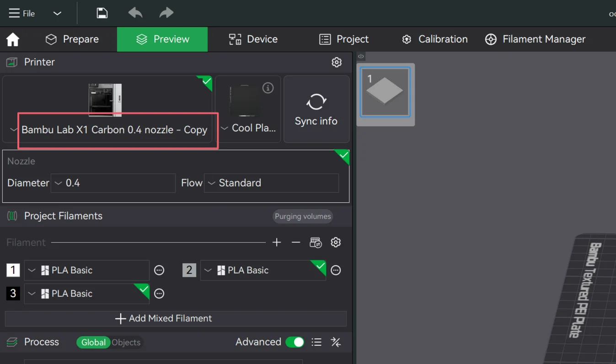Open filament 1 PLA Basic dropdown

point(87,270)
